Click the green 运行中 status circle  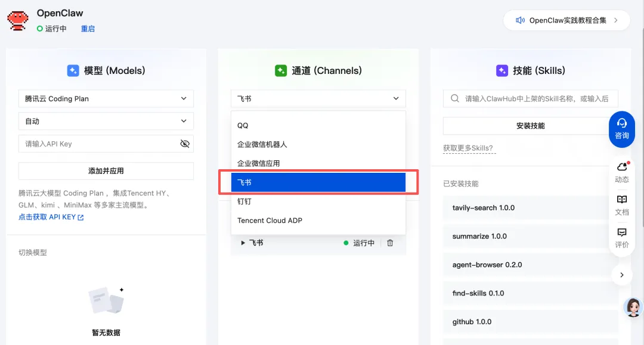point(40,29)
